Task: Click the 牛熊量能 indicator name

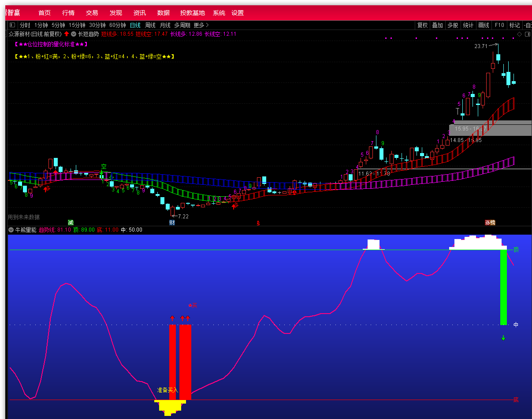Action: (x=26, y=230)
